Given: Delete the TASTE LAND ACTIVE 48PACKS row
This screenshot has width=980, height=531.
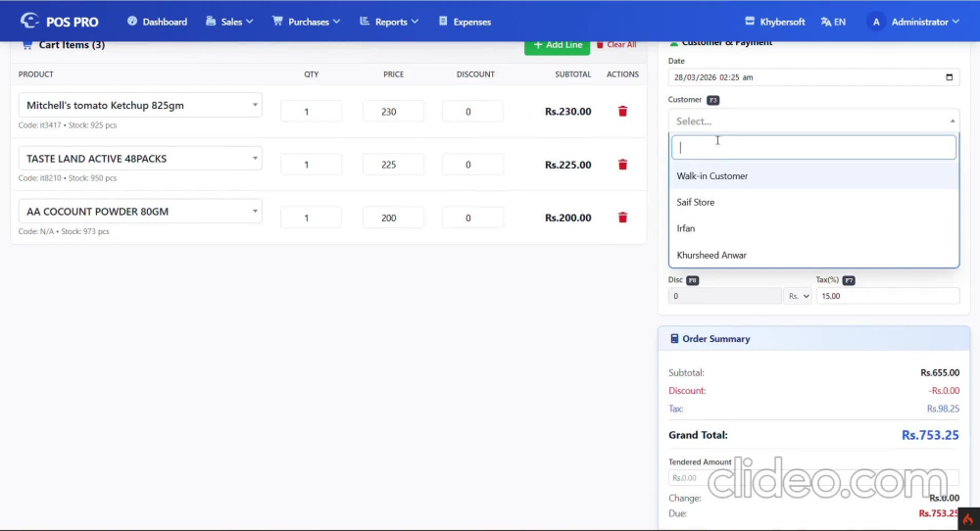Looking at the screenshot, I should point(622,165).
